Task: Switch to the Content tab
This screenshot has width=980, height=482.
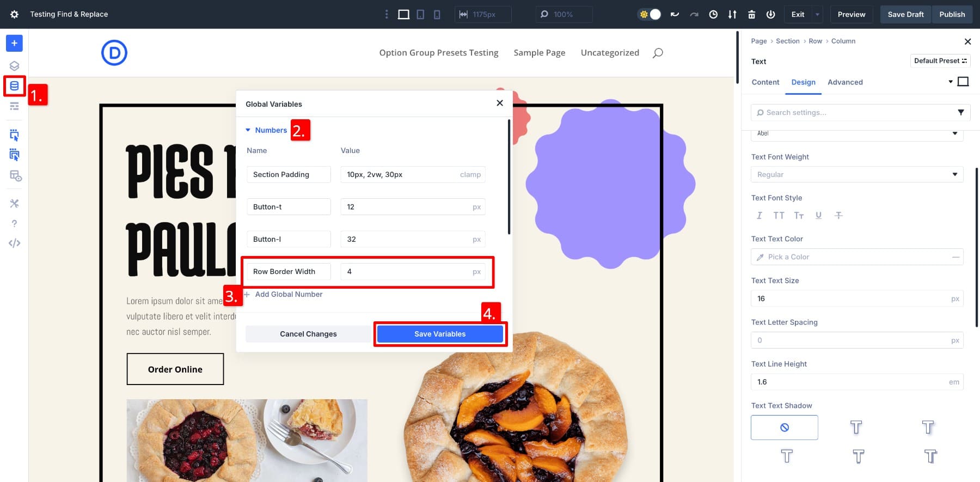Action: click(x=765, y=82)
